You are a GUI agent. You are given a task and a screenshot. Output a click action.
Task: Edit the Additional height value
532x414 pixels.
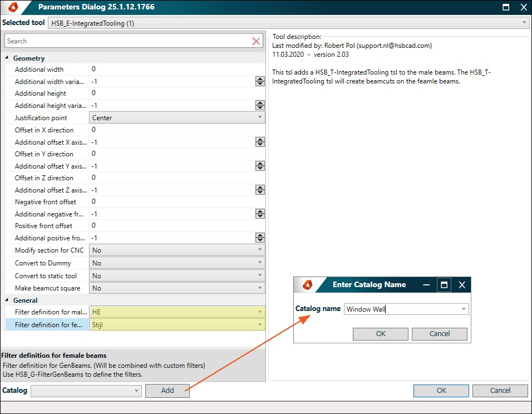[177, 93]
